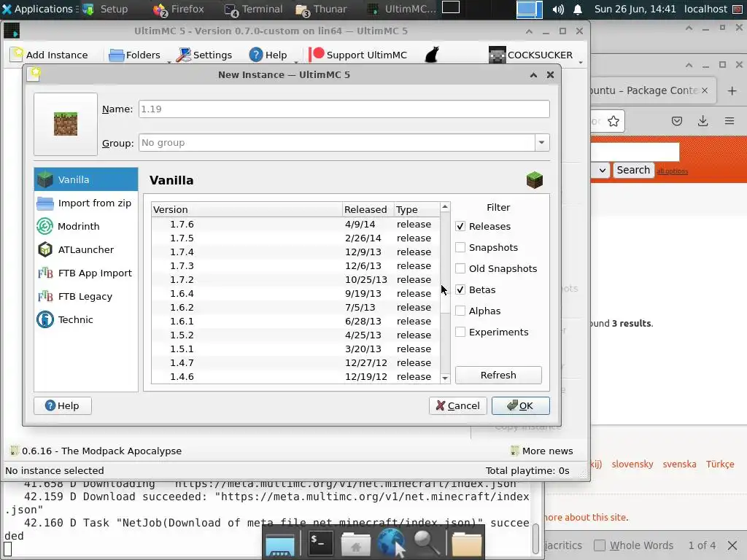Click Firefox bookmark star icon
The width and height of the screenshot is (747, 560).
[614, 122]
